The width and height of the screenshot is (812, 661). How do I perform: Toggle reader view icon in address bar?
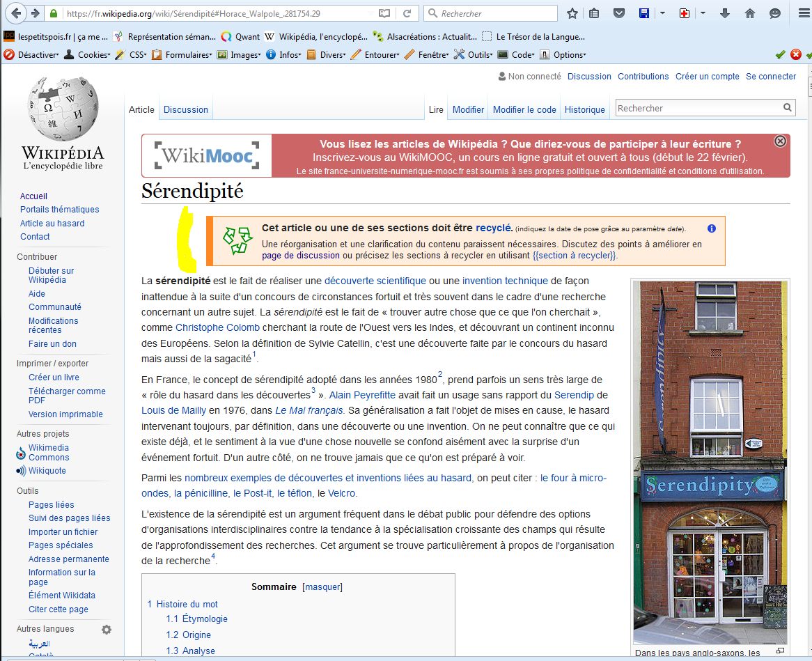[384, 13]
